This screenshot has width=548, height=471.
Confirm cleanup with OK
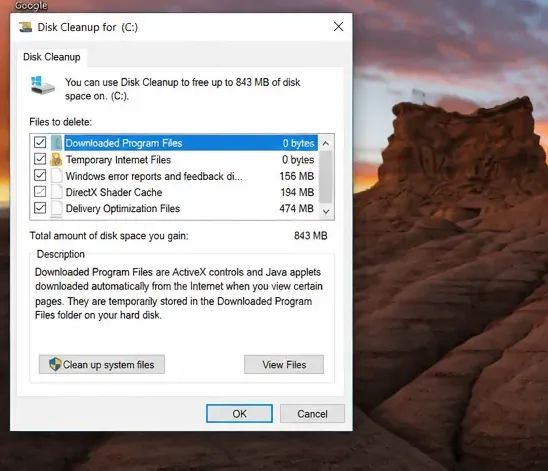[x=239, y=414]
